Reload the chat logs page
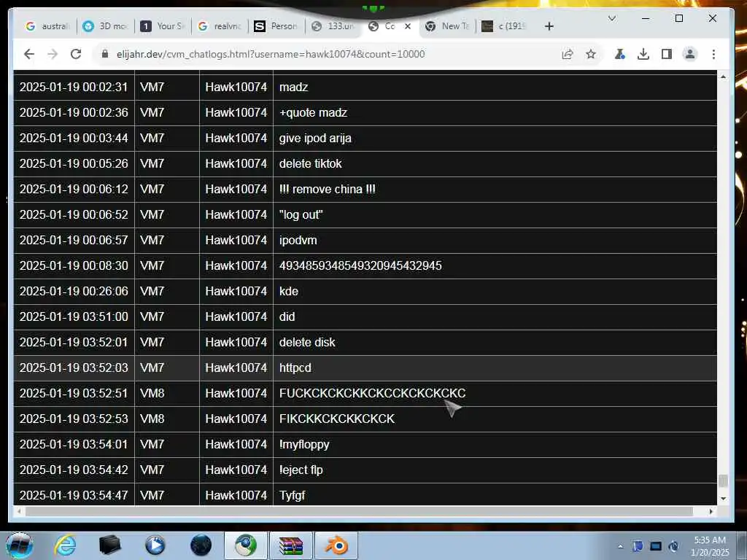 click(76, 54)
